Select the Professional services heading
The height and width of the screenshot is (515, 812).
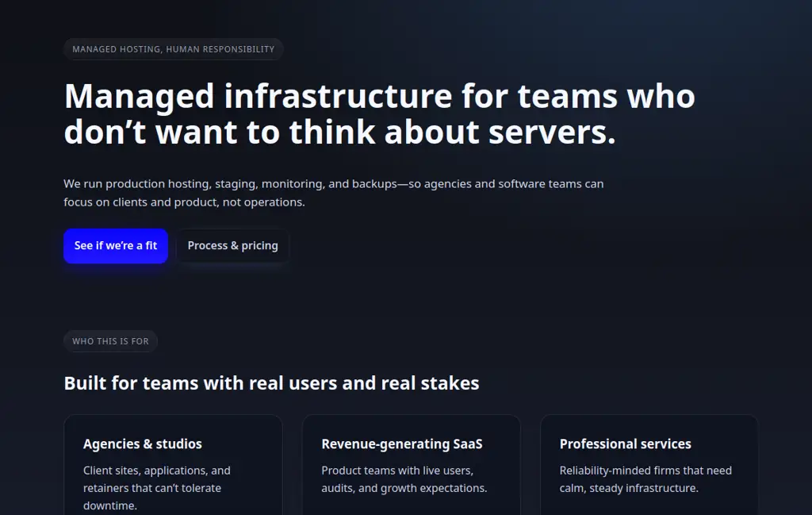pyautogui.click(x=626, y=444)
